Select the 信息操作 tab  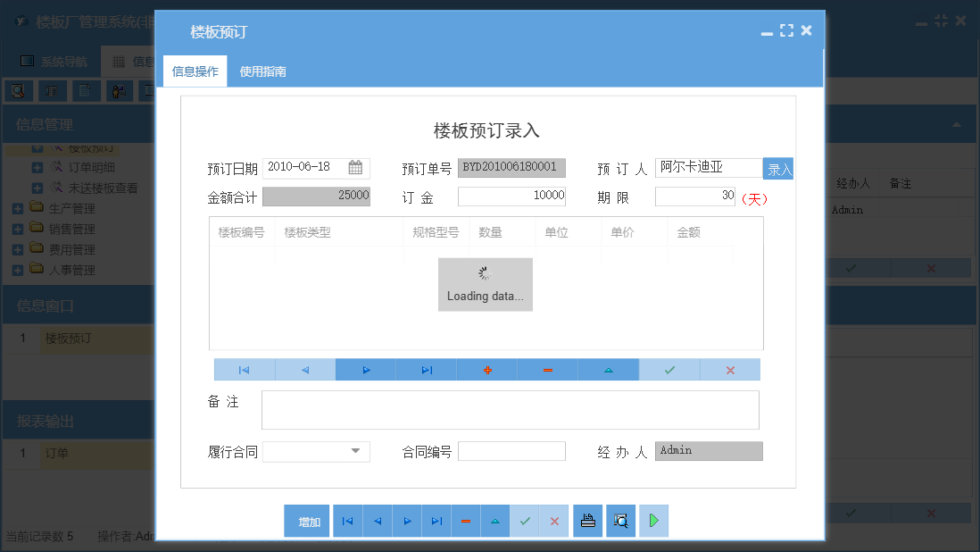pyautogui.click(x=194, y=69)
